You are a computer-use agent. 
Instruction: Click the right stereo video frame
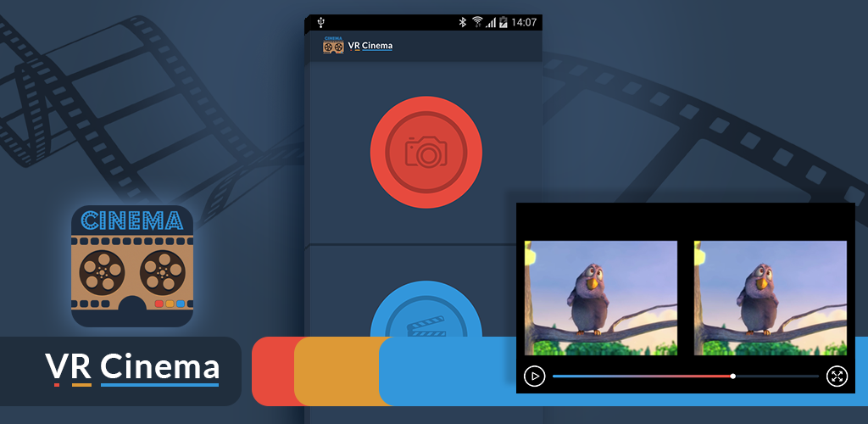point(771,298)
